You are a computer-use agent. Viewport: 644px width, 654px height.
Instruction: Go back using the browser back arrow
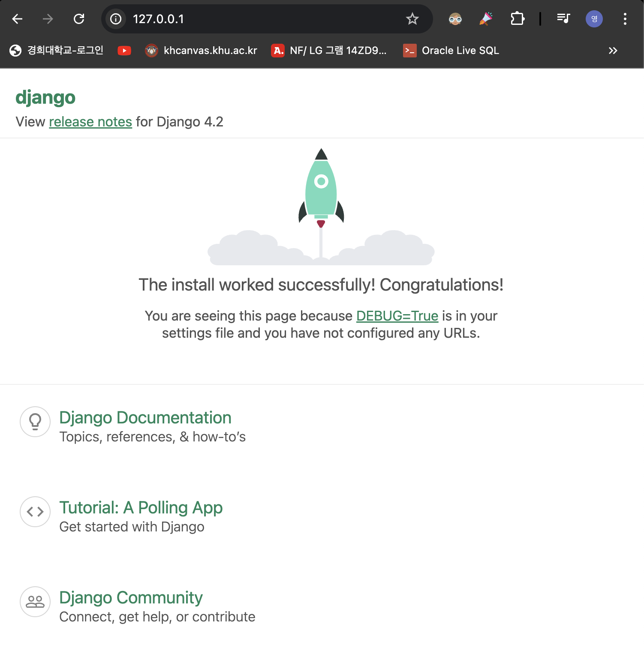tap(17, 19)
